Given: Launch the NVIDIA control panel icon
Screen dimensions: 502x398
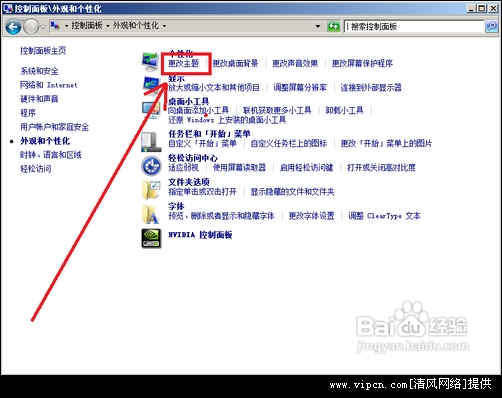Looking at the screenshot, I should [151, 238].
